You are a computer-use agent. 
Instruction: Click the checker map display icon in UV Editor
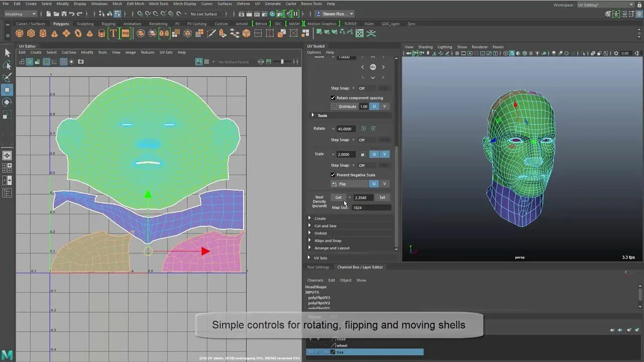click(207, 62)
